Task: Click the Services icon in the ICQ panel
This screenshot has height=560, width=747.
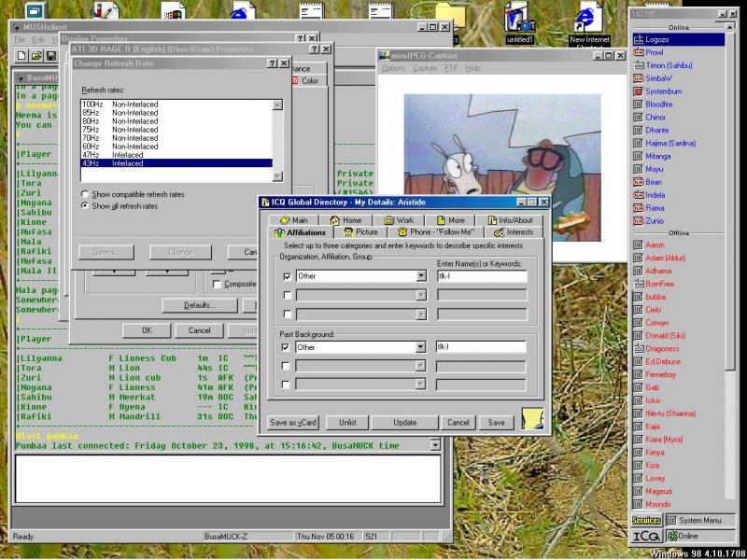Action: coord(646,519)
